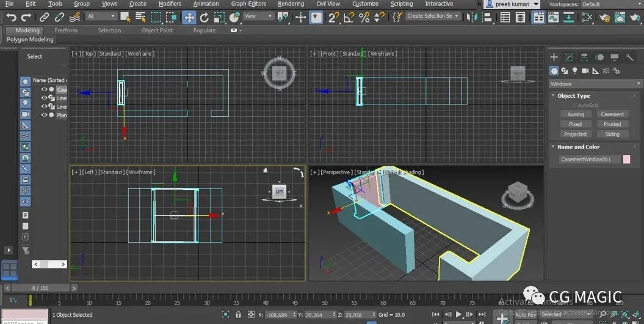Viewport: 644px width, 324px height.
Task: Open the Rendered Frame Window teapot icon
Action: click(620, 17)
